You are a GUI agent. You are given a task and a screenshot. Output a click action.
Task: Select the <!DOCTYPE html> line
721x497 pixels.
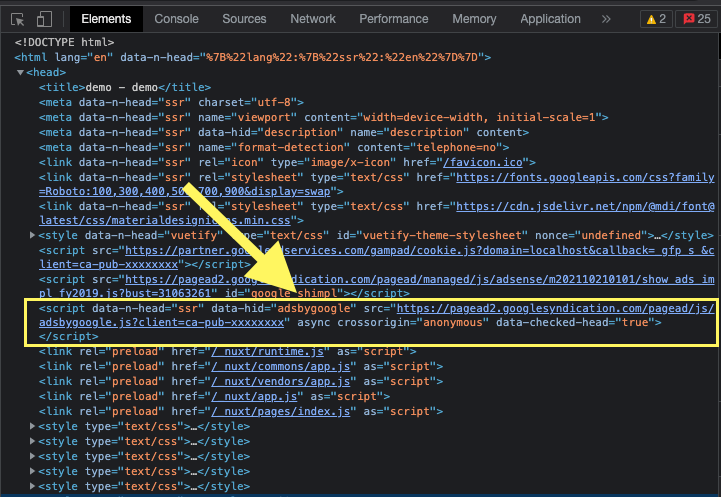coord(64,42)
